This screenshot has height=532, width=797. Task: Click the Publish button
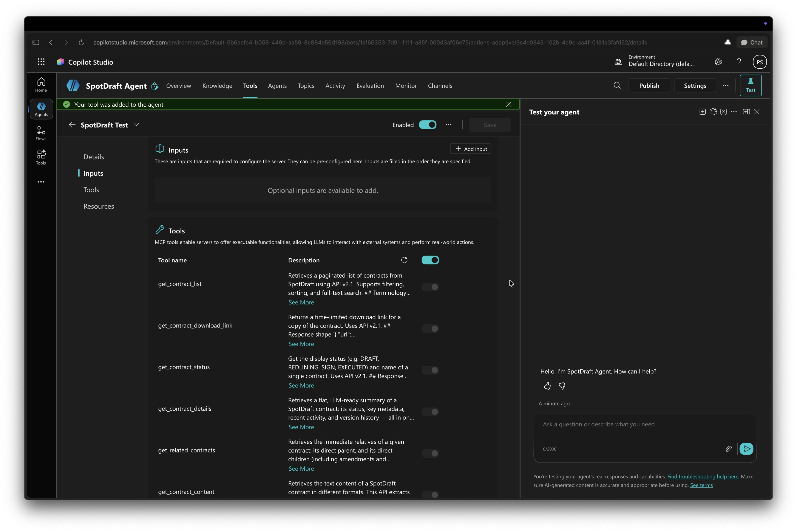[649, 86]
